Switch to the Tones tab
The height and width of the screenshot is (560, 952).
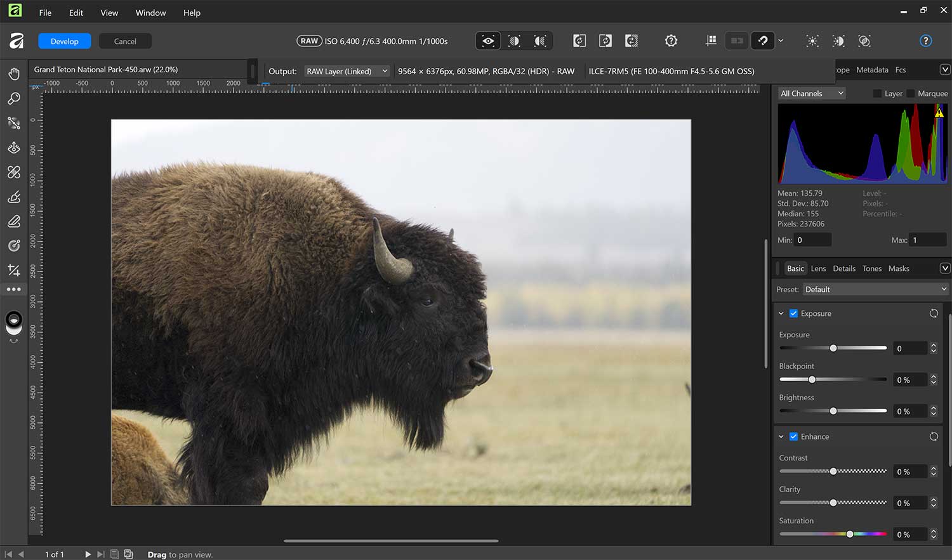tap(872, 268)
